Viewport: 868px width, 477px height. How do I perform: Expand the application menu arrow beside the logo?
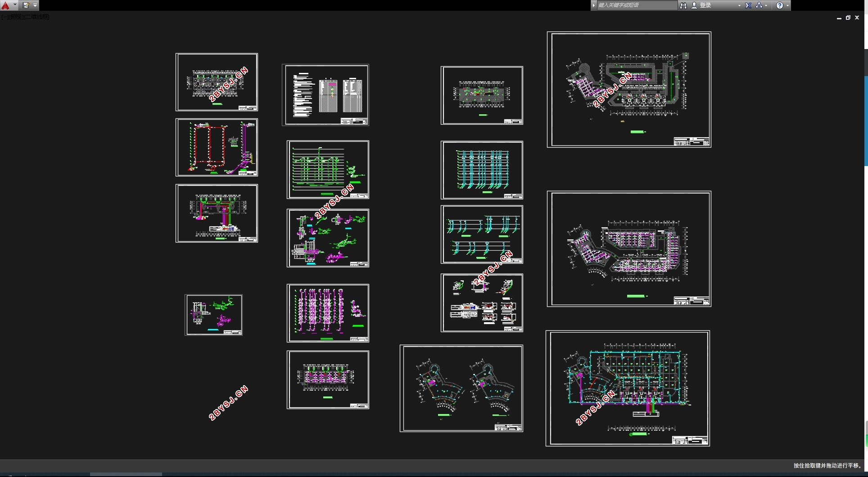point(15,5)
